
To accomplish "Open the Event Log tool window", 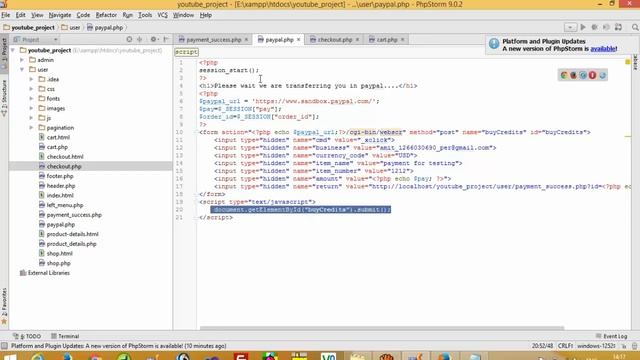I will [x=611, y=336].
